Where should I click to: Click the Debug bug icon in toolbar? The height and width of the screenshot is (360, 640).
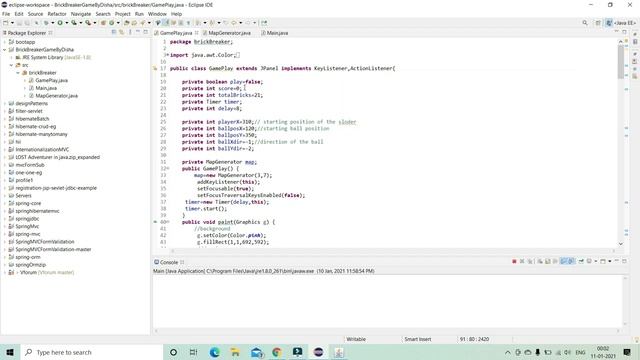click(47, 23)
